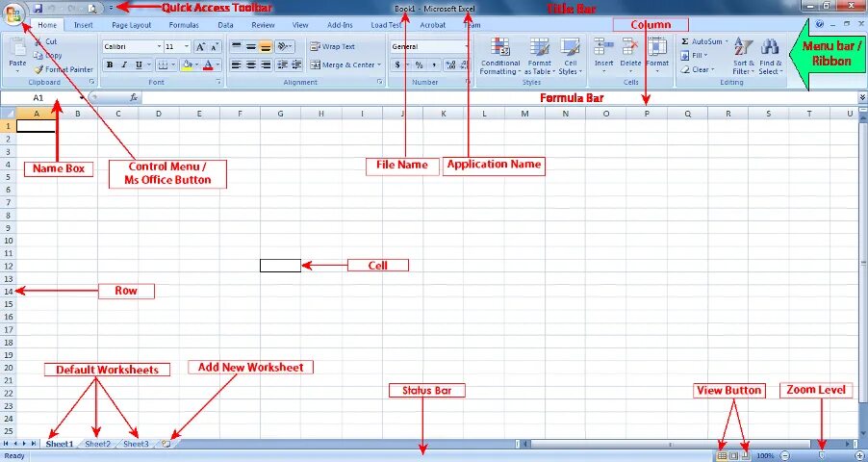Click Merge & Center button

point(345,64)
